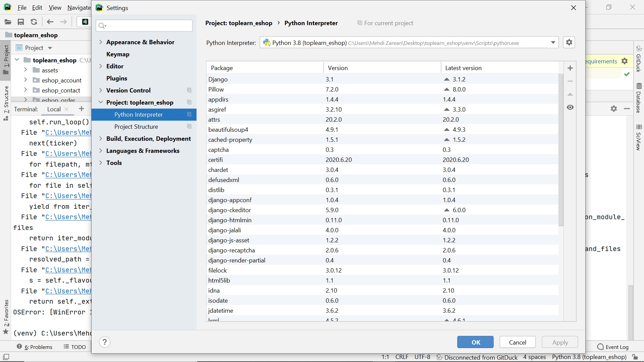Open the terminal panel gear settings
The height and width of the screenshot is (362, 644).
(x=613, y=109)
